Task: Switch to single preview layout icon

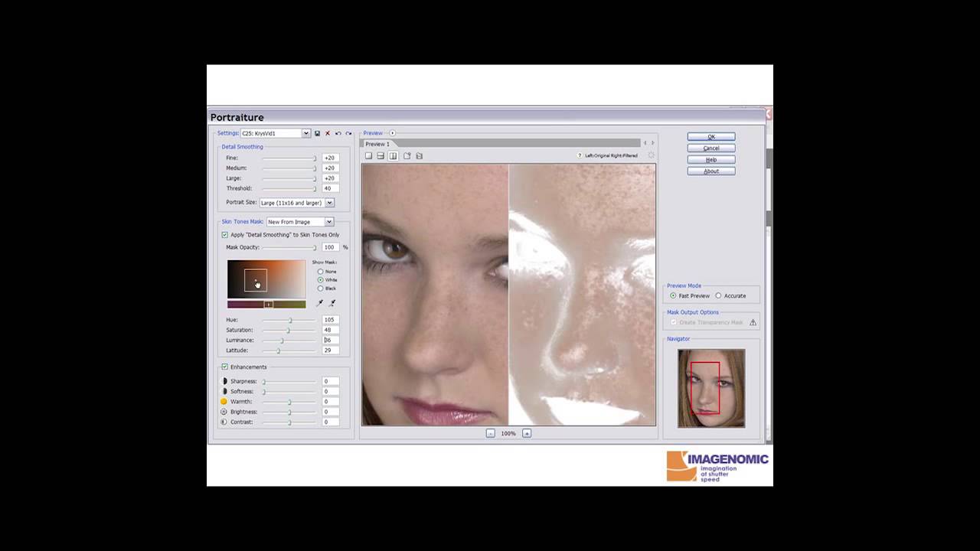Action: point(368,155)
